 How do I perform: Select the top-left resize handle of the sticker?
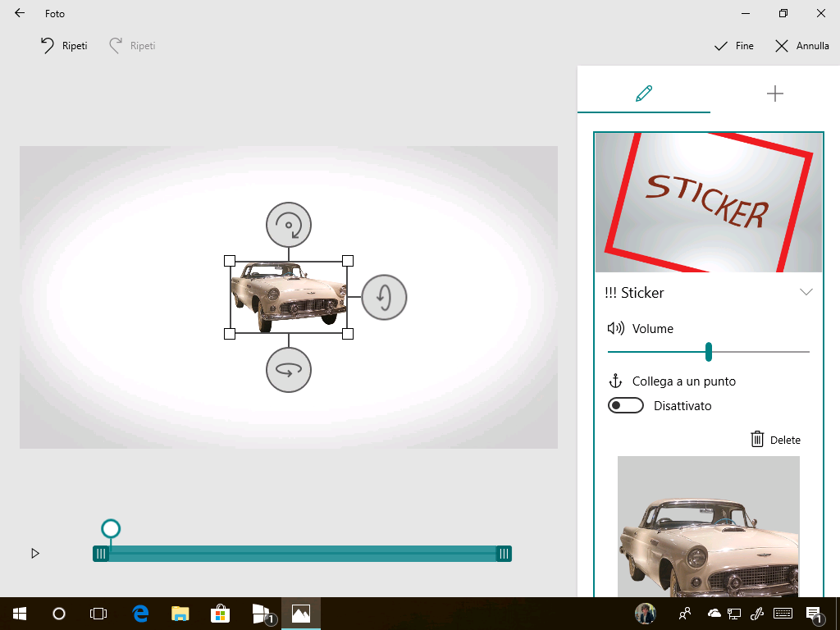tap(230, 261)
